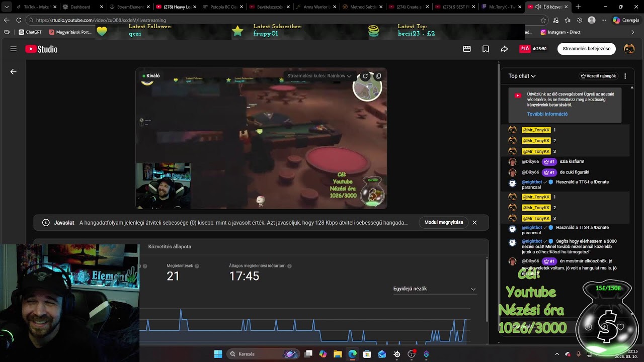Image resolution: width=644 pixels, height=362 pixels.
Task: Switch to the Arms Warrior browser tab
Action: (x=317, y=7)
